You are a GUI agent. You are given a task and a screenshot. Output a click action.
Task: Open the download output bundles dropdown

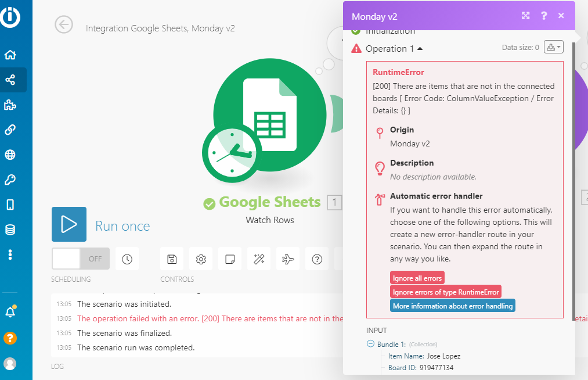coord(554,47)
